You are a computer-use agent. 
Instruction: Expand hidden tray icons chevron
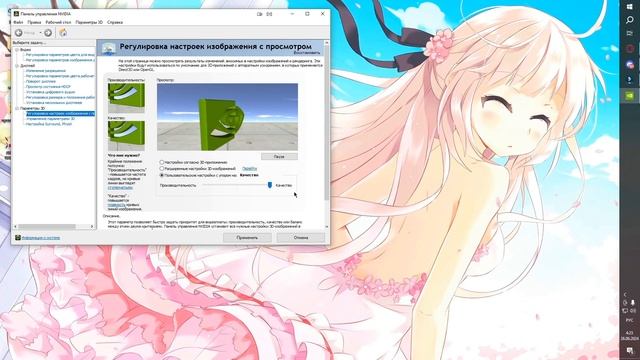pos(625,294)
